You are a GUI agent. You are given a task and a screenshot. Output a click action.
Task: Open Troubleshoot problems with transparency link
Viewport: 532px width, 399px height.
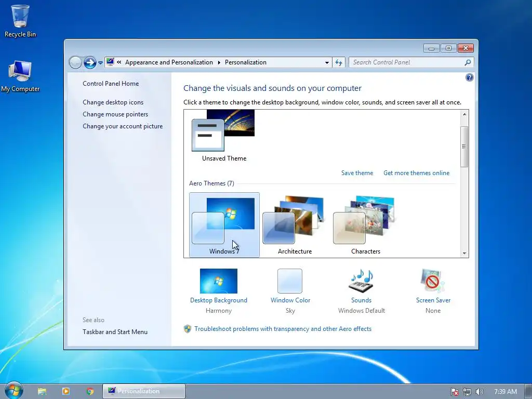coord(283,329)
